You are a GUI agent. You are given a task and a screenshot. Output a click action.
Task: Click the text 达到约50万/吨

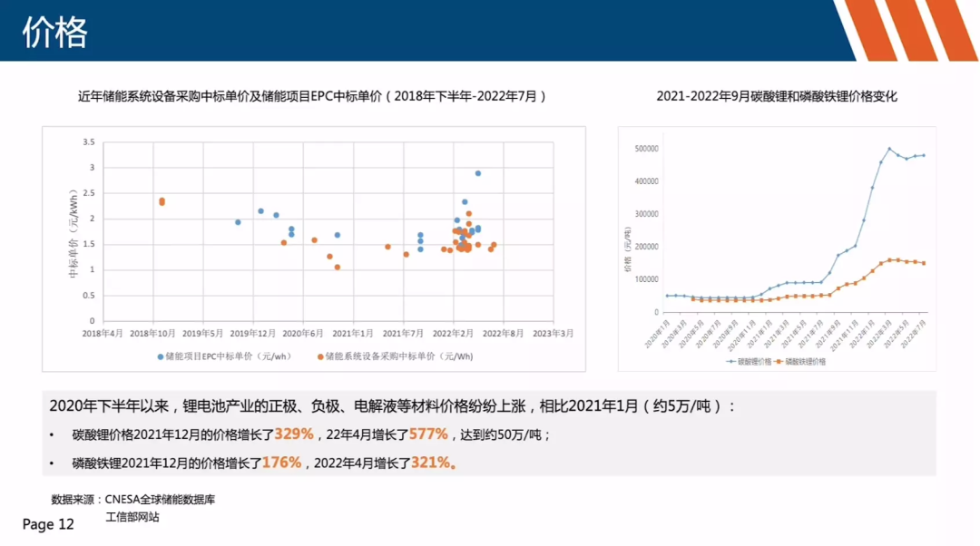(x=501, y=434)
